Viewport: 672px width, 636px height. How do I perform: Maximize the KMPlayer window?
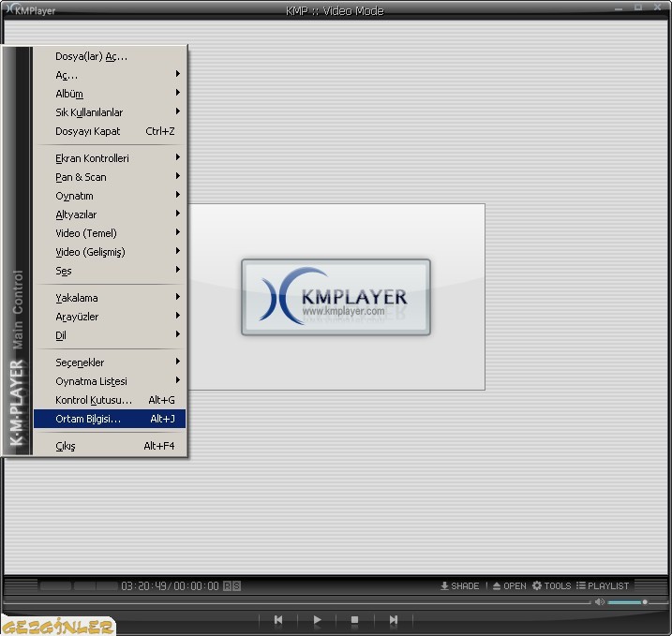[x=638, y=7]
